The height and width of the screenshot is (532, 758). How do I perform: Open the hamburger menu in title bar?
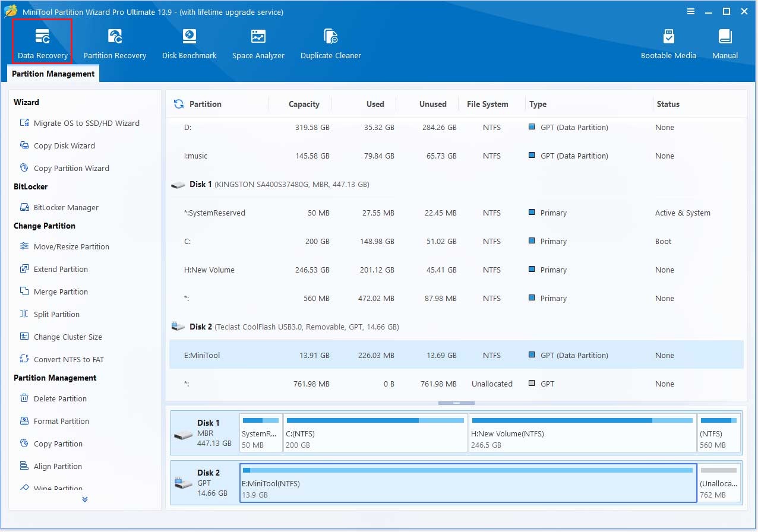tap(691, 11)
